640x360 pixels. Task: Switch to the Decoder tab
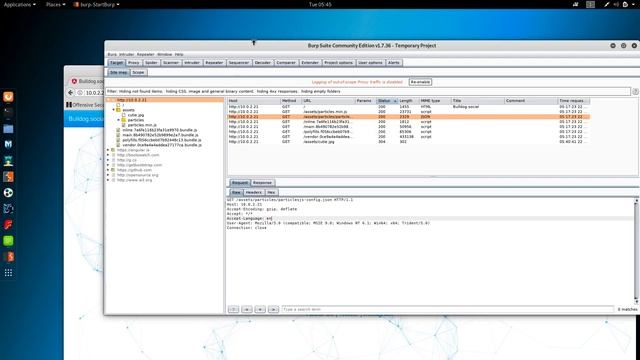point(262,63)
